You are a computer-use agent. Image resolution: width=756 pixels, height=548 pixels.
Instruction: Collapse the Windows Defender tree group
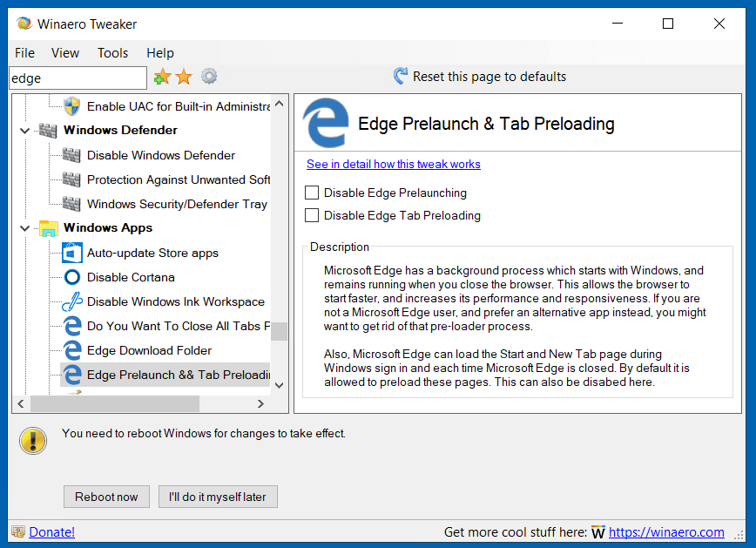24,131
